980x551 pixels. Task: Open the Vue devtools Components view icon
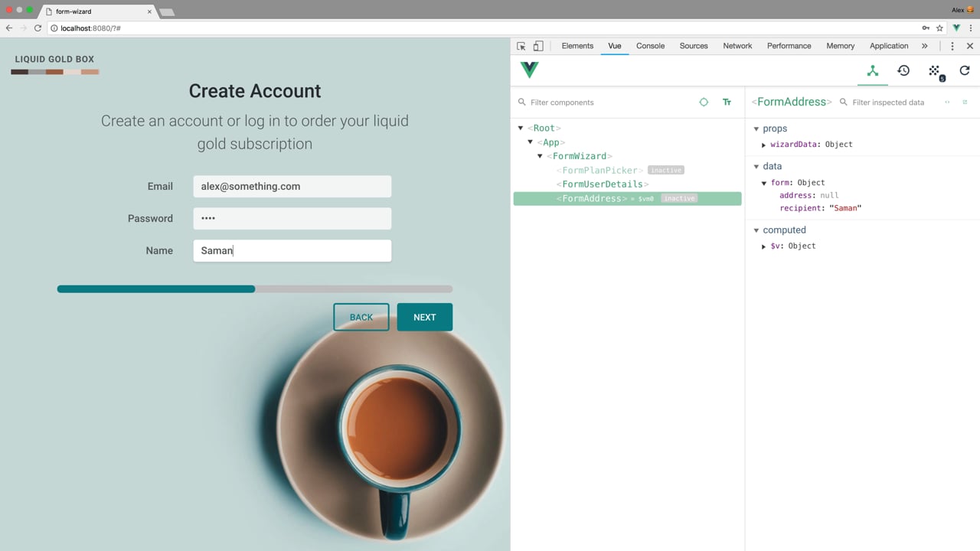[872, 70]
